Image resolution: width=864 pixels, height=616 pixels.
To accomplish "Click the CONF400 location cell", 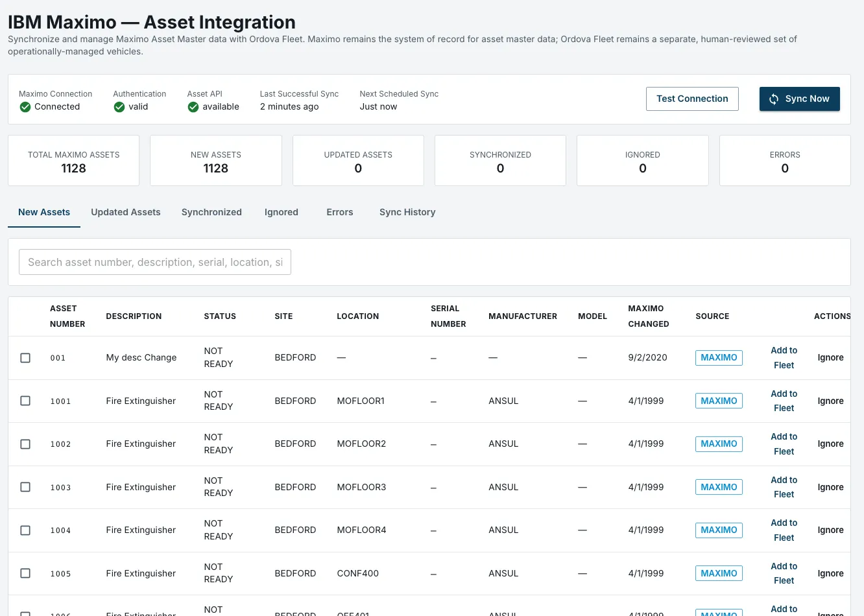I will 358,573.
